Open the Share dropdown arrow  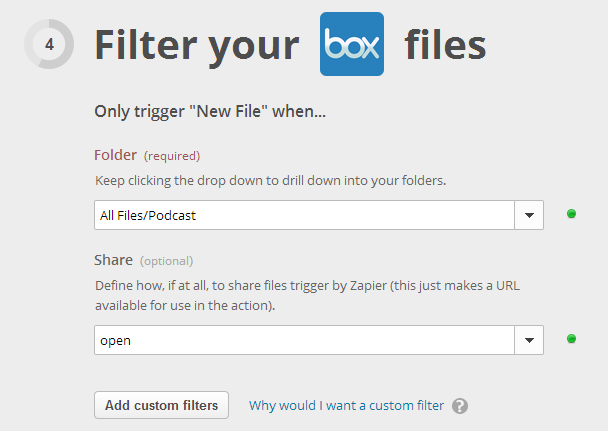[529, 340]
